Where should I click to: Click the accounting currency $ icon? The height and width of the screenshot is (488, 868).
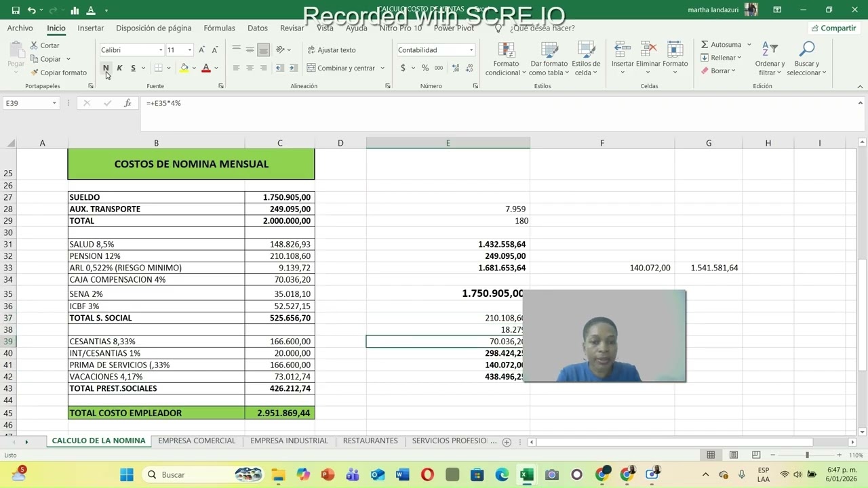coord(403,68)
